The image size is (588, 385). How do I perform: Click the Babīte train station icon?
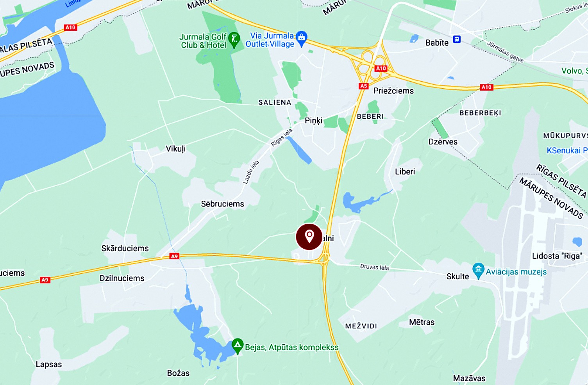(457, 39)
